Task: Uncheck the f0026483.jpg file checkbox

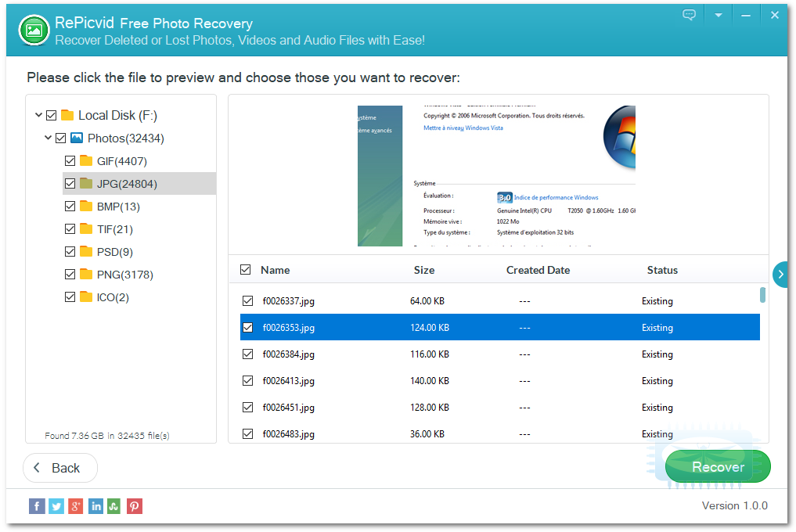Action: 248,434
